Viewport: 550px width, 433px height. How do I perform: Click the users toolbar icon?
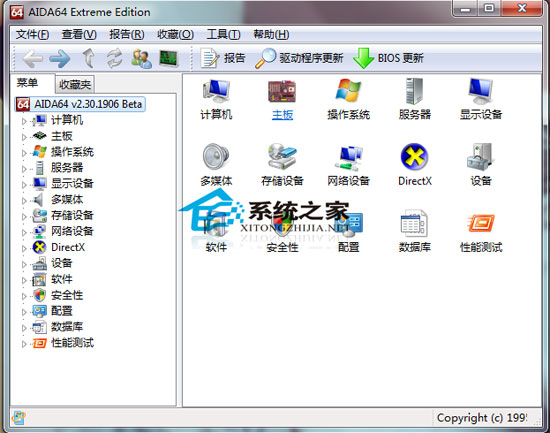(x=141, y=59)
